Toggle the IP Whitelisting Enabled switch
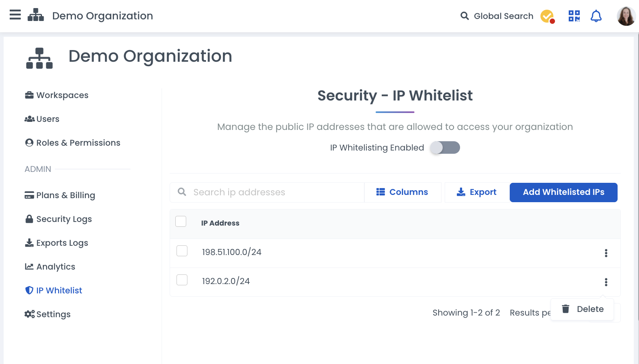Image resolution: width=639 pixels, height=364 pixels. [445, 148]
